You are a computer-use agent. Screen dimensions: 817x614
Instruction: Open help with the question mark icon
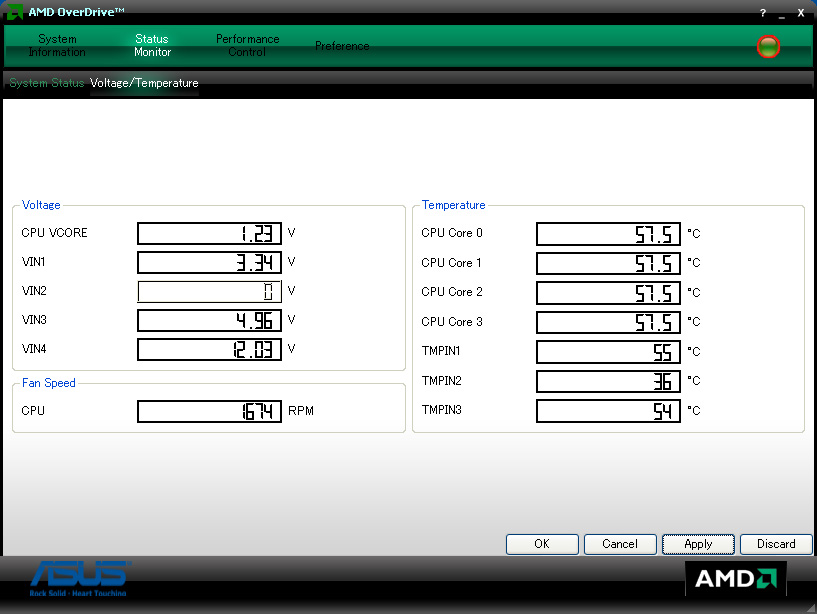tap(763, 12)
